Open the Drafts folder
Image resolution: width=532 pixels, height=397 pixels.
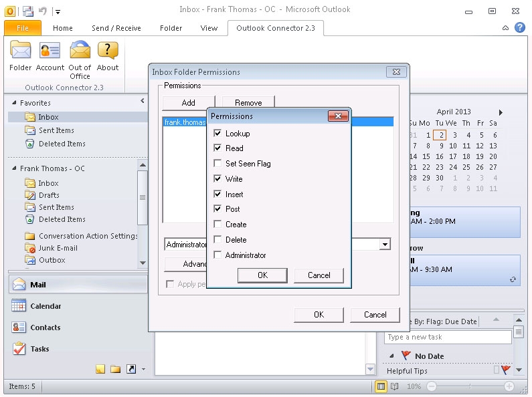point(49,195)
